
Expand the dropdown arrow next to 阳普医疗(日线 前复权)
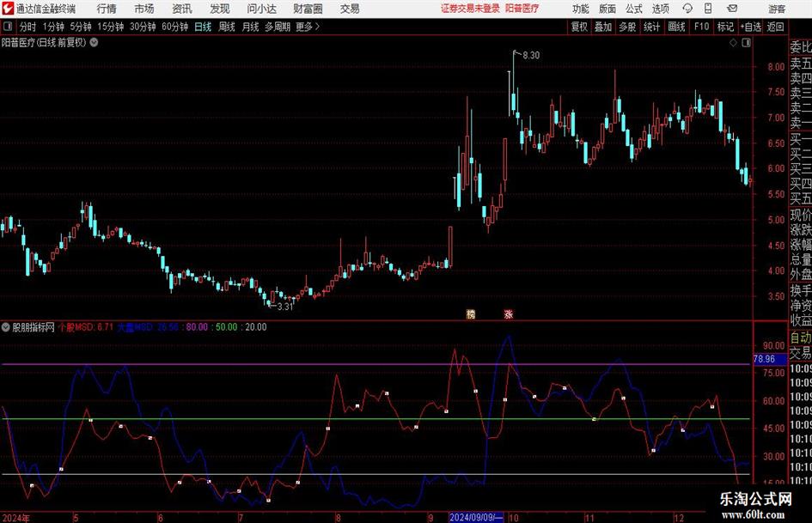point(95,42)
